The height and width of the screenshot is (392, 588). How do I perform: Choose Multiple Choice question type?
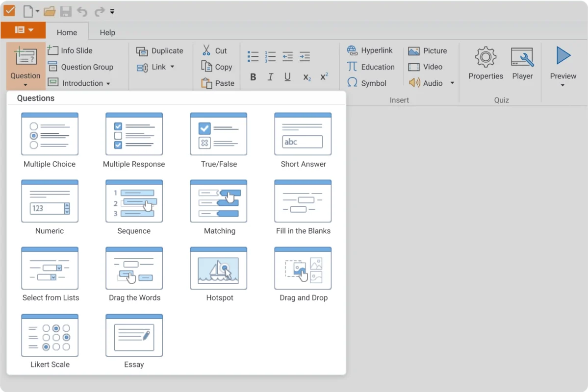click(50, 140)
